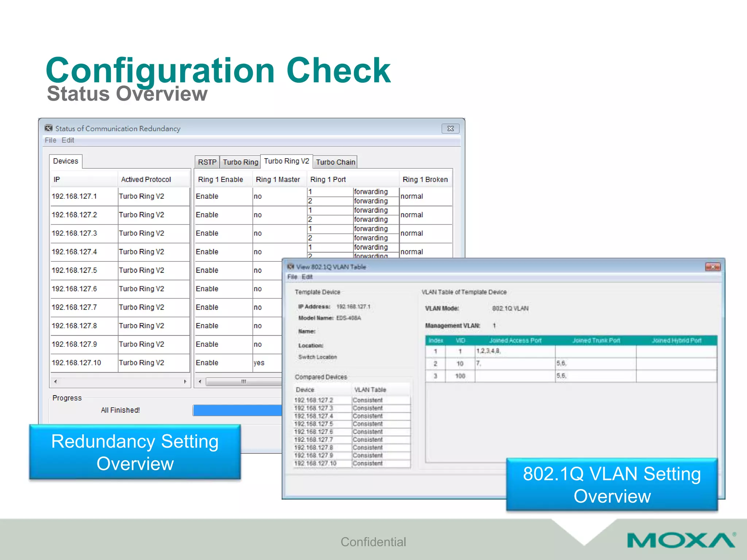Select device row 192.168.127.6
747x560 pixels.
[x=120, y=289]
